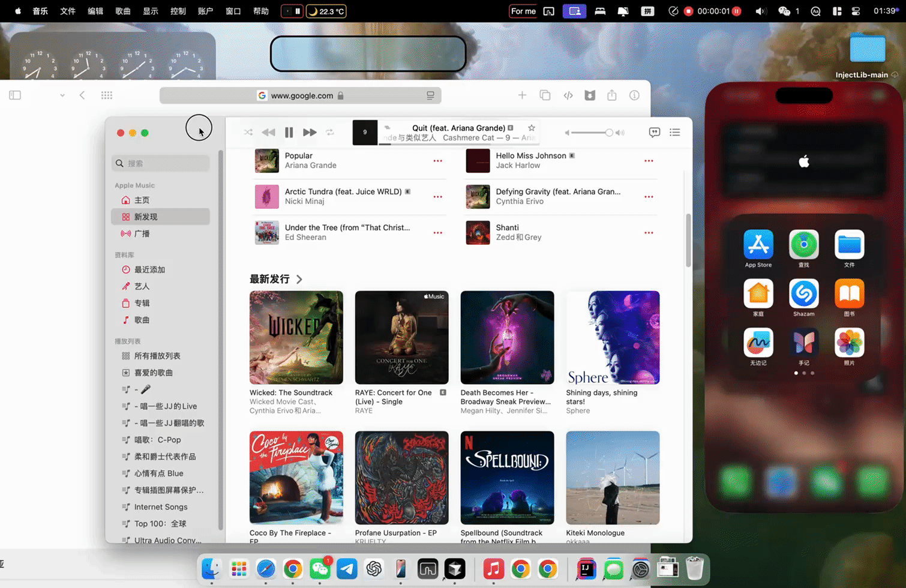
Task: Toggle shuffle in Music player
Action: pyautogui.click(x=248, y=132)
